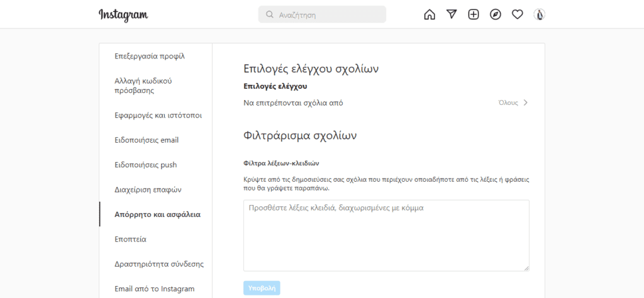Open 'Δραστηριότητα σύνδεσης' page

(x=159, y=264)
